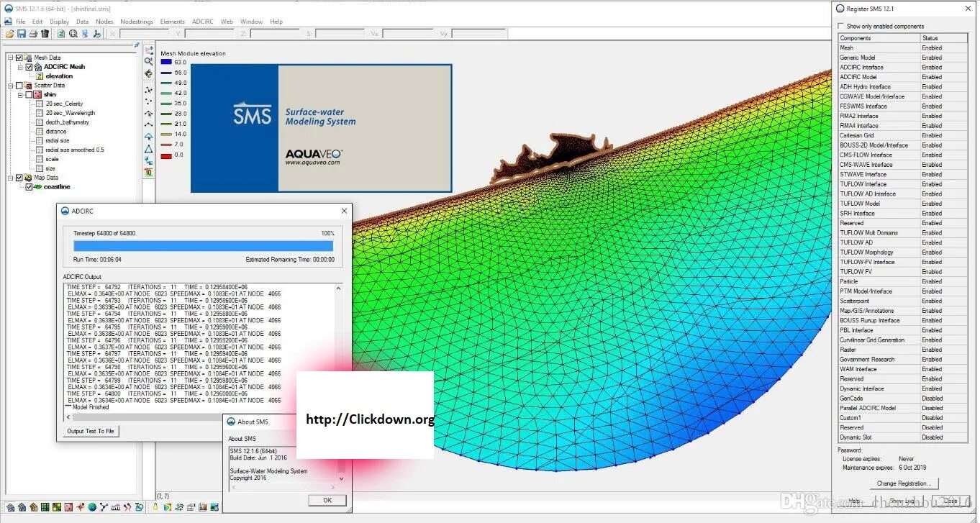Click the elevation dataset Z icon
The width and height of the screenshot is (980, 523).
[x=40, y=76]
